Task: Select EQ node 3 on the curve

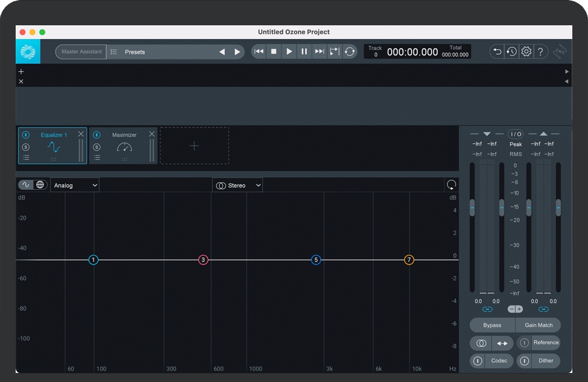Action: coord(203,260)
